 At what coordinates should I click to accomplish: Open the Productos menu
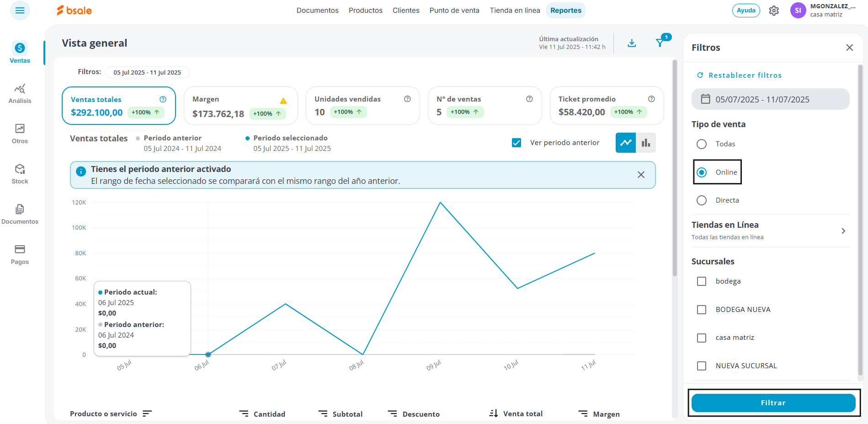(366, 10)
